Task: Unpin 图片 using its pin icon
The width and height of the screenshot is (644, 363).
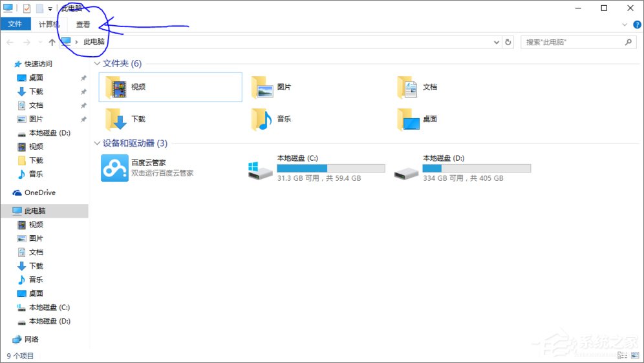Action: tap(83, 119)
